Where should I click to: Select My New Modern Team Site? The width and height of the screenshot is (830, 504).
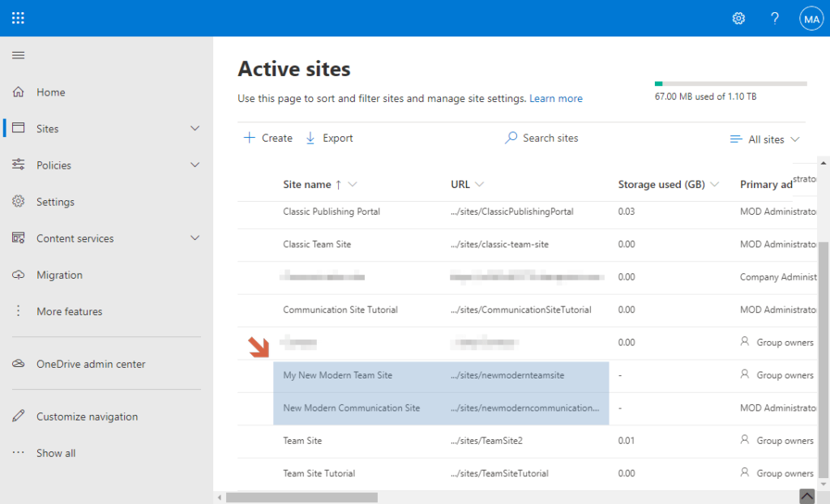point(338,375)
